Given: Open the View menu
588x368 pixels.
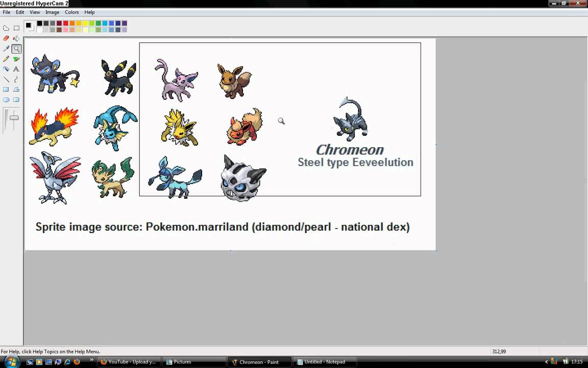Looking at the screenshot, I should click(x=35, y=12).
